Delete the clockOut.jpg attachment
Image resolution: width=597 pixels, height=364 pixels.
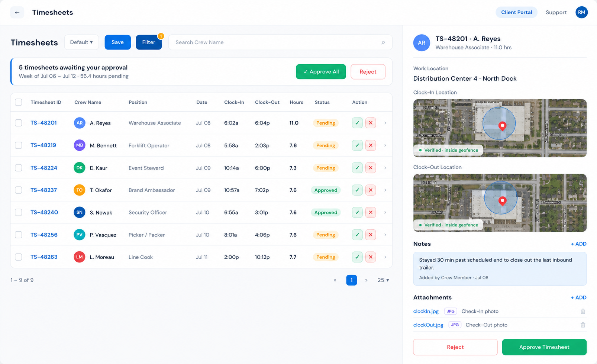coord(583,325)
